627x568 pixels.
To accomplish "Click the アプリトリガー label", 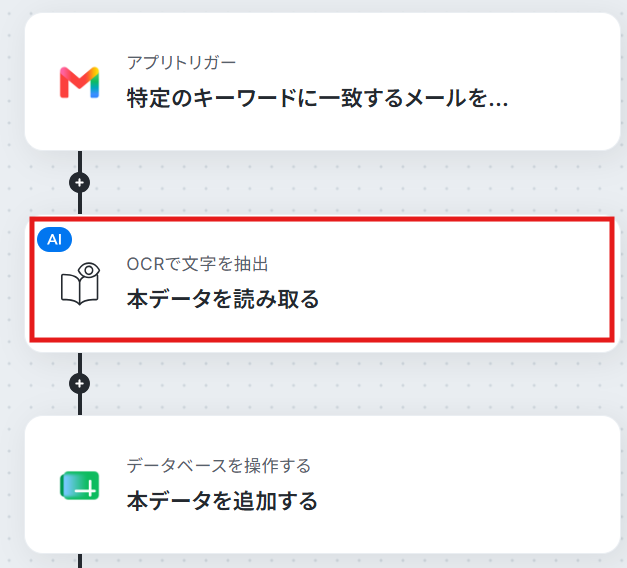I will (181, 63).
